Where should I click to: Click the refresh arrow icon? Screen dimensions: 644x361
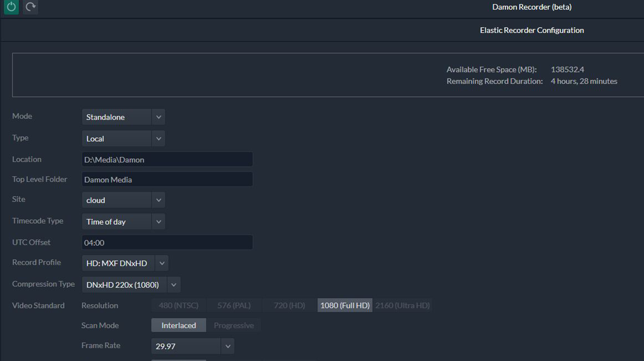coord(30,7)
